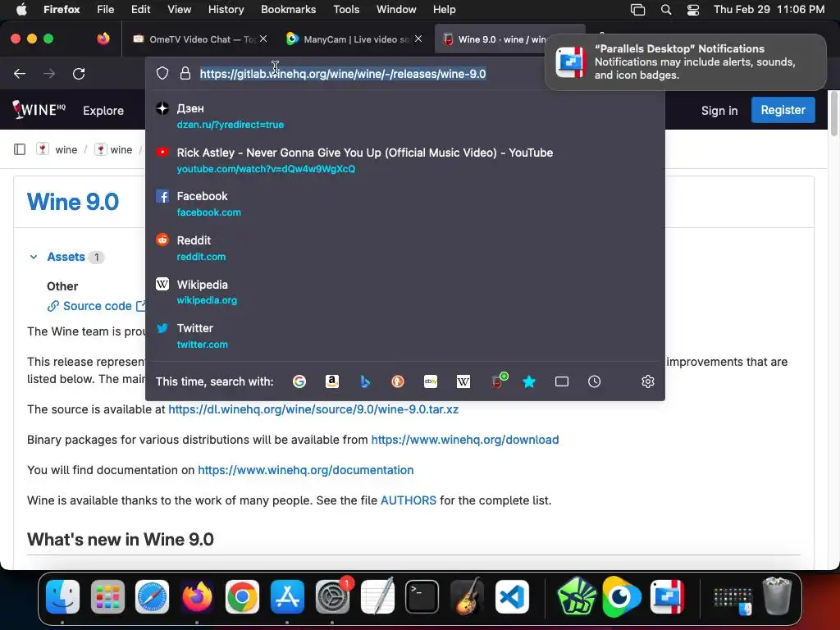Viewport: 840px width, 630px height.
Task: Search this time with DuckDuckGo
Action: 398,381
